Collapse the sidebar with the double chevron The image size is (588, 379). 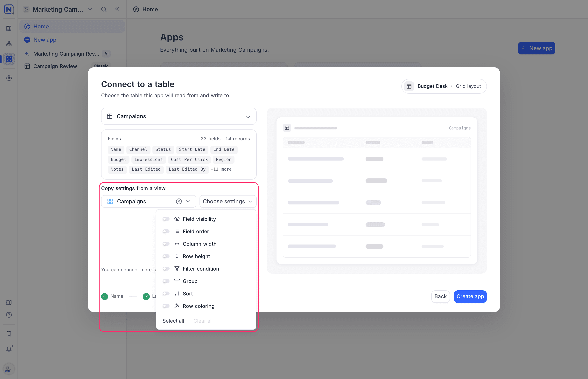coord(117,9)
